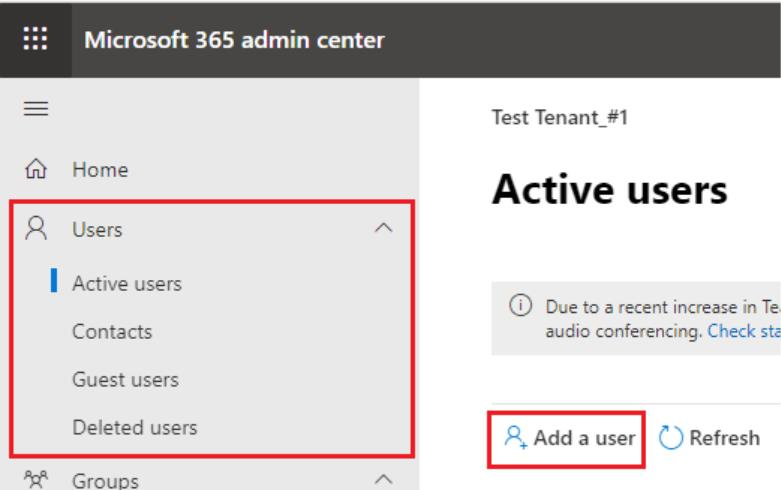Screen dimensions: 781x490
Task: Open Active users in the sidebar
Action: [x=126, y=284]
